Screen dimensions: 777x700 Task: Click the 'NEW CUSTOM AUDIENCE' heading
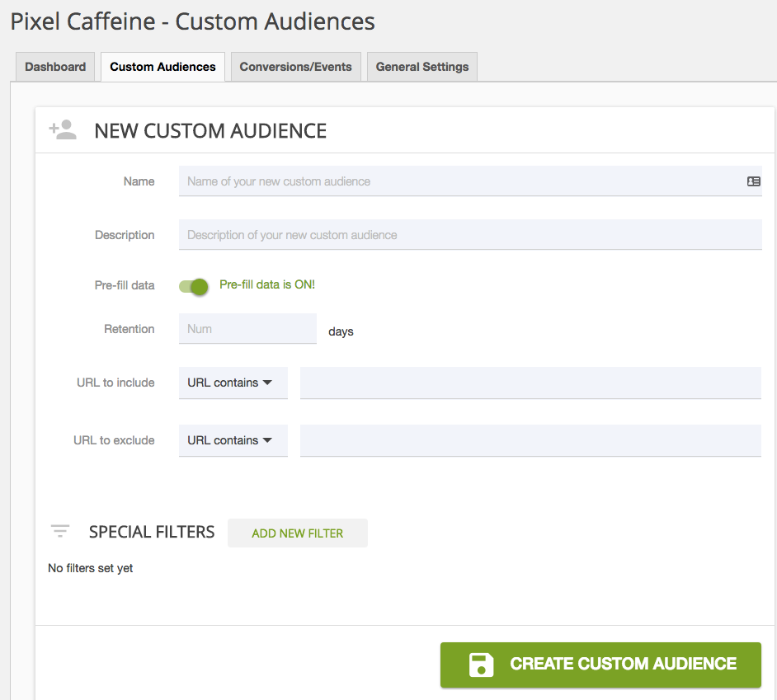click(210, 131)
